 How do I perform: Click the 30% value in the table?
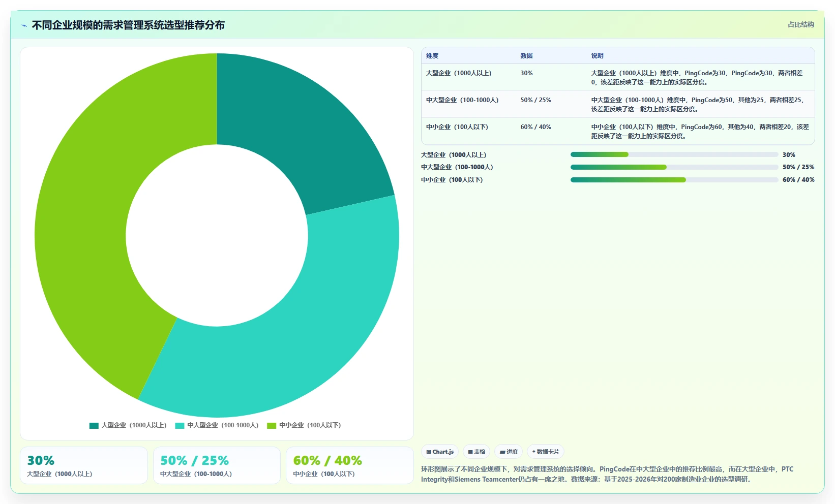(x=526, y=73)
